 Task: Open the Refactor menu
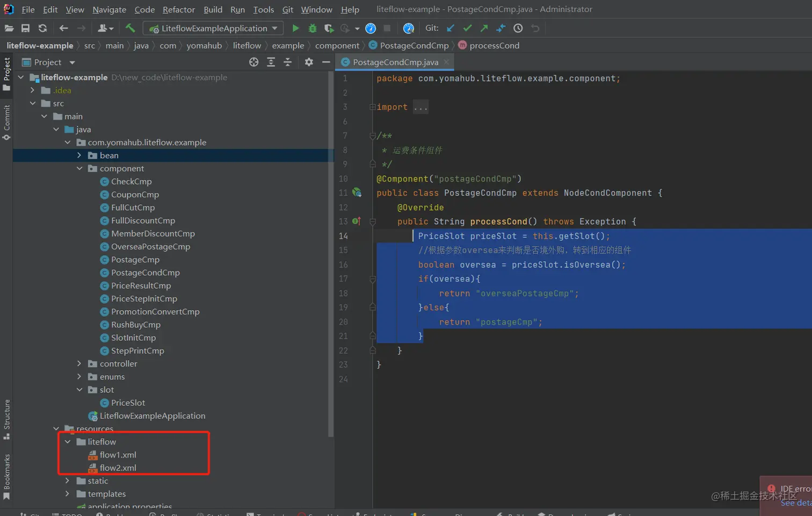(178, 9)
